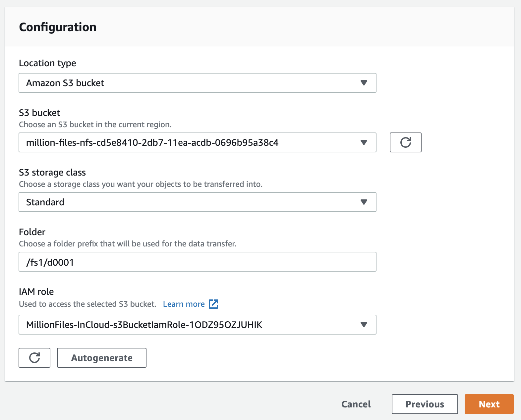This screenshot has width=521, height=420.
Task: Click the S3 bucket dropdown arrow
Action: (364, 142)
